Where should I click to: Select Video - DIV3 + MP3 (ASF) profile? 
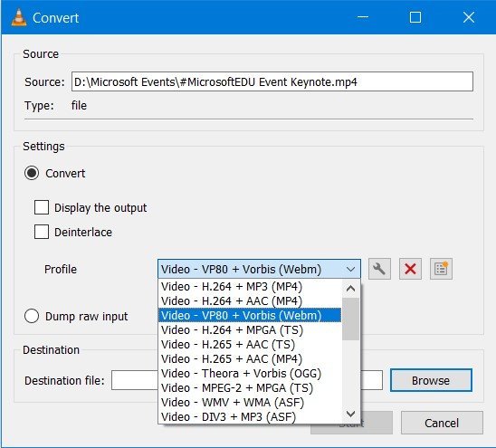point(250,416)
